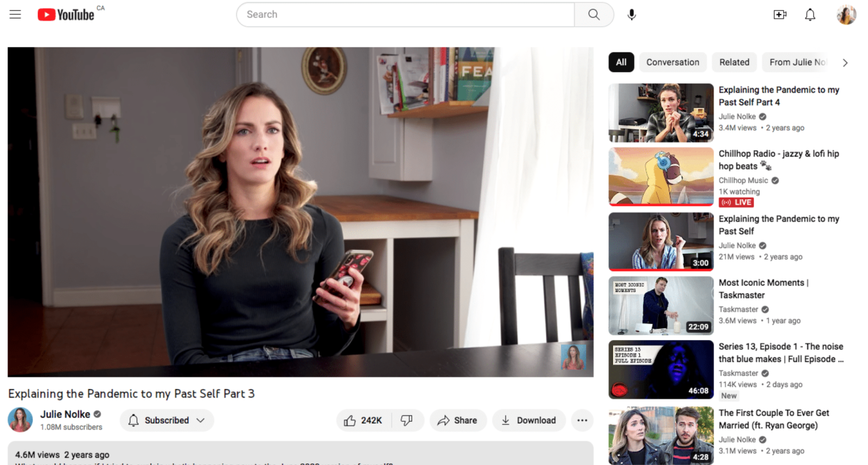
Task: Click the Share arrow button
Action: 458,421
